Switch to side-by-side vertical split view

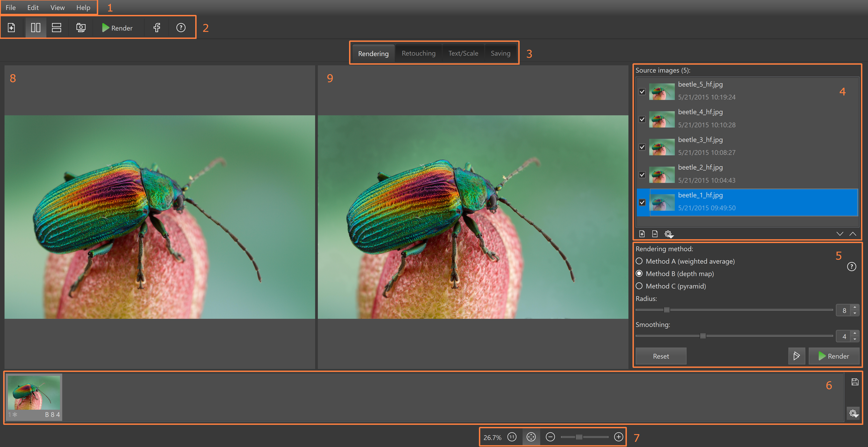click(35, 28)
